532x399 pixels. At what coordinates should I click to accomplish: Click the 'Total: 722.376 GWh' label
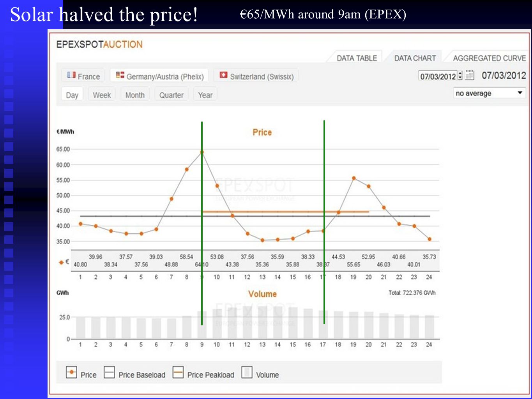pos(412,293)
